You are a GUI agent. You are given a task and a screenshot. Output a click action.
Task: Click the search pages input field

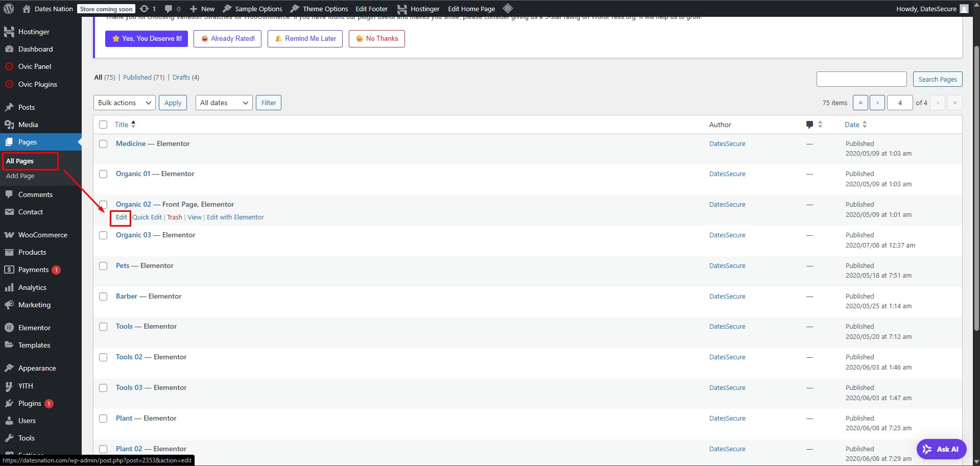coord(862,79)
